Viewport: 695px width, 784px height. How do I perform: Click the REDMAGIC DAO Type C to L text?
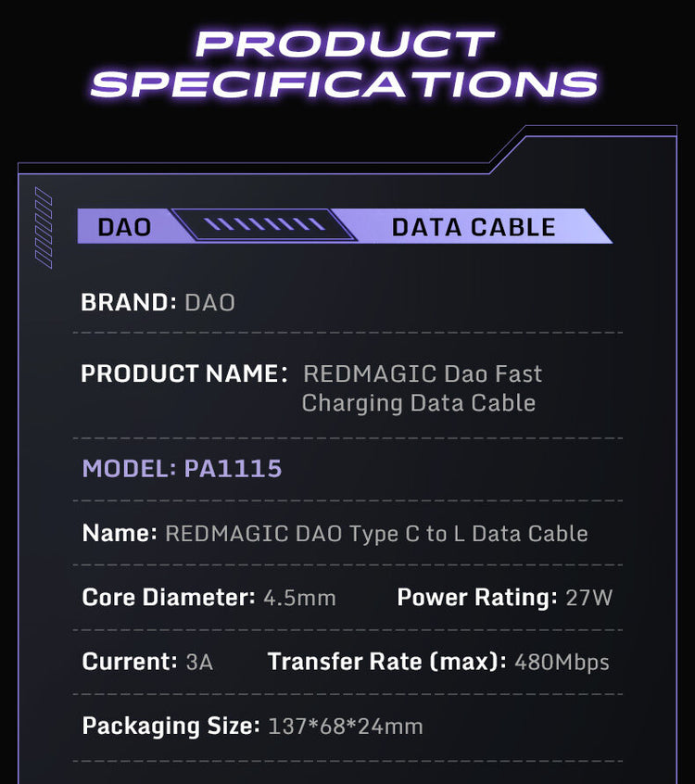click(376, 533)
